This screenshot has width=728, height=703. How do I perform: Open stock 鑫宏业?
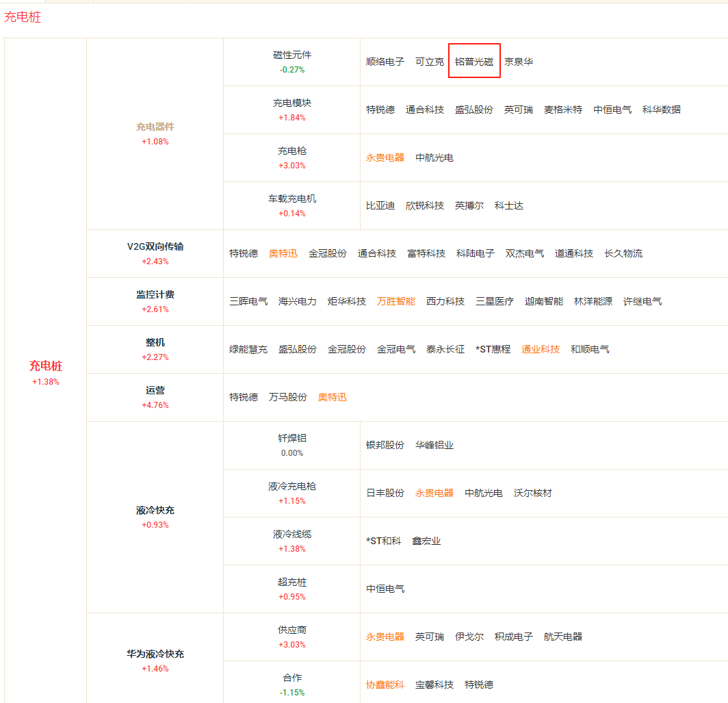426,541
